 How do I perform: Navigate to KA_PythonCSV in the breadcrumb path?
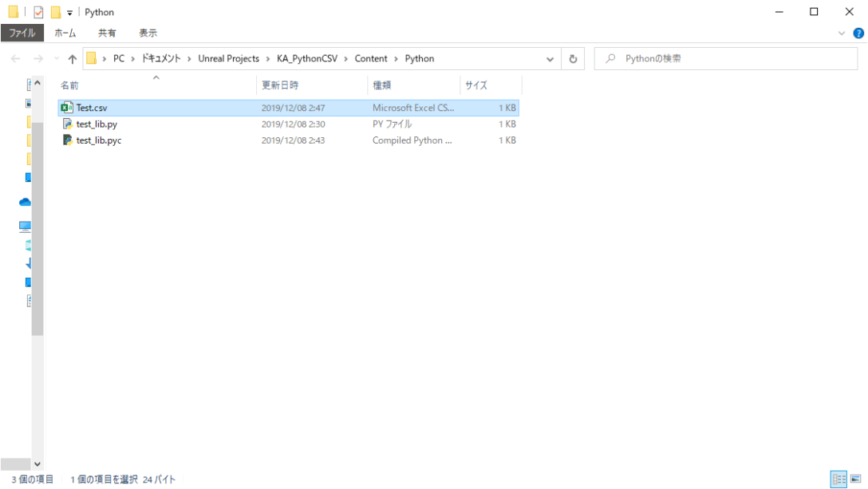click(x=307, y=58)
